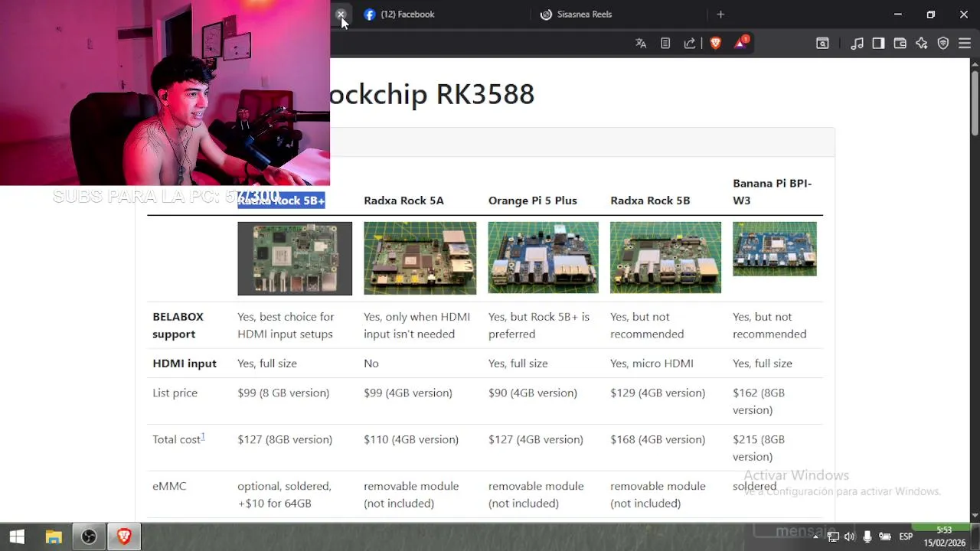Show hidden system tray icons arrow
The height and width of the screenshot is (551, 980).
tap(815, 537)
